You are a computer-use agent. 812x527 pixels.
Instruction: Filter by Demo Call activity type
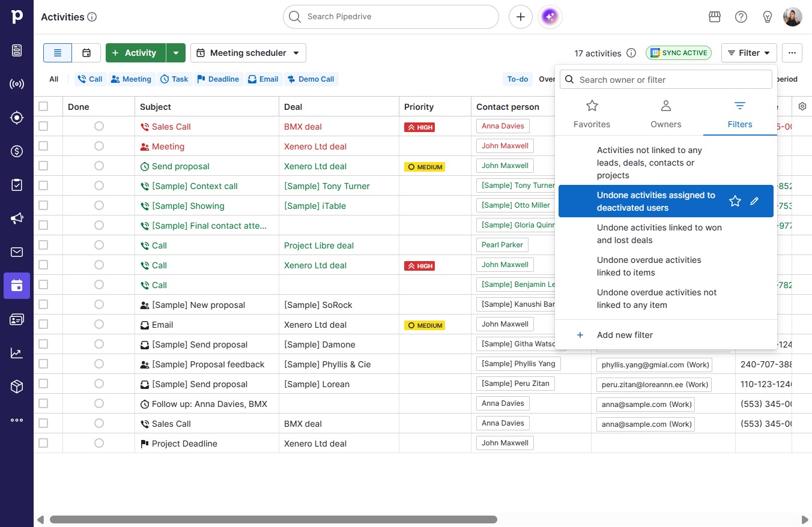311,79
